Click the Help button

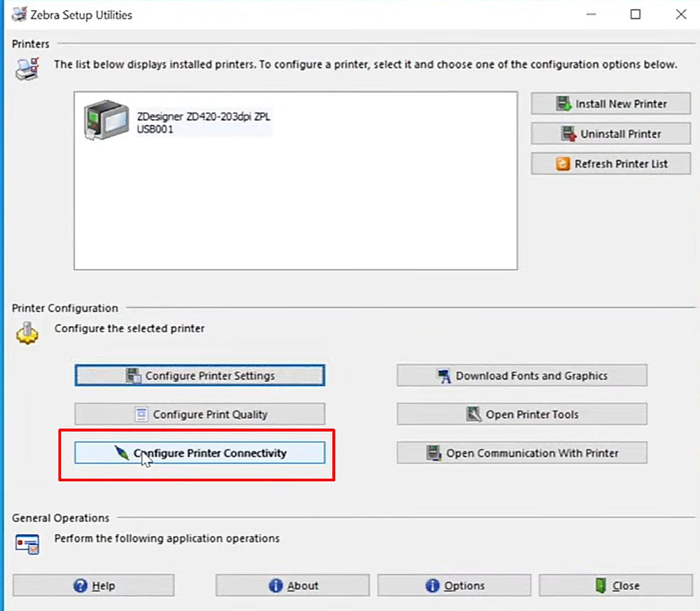[x=94, y=585]
